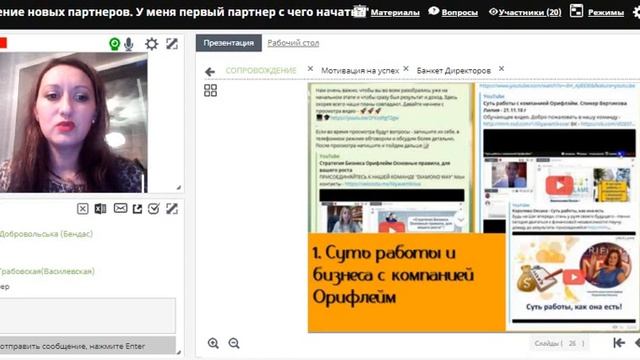Switch to the Рабочий стол tab
The image size is (640, 360).
(293, 43)
